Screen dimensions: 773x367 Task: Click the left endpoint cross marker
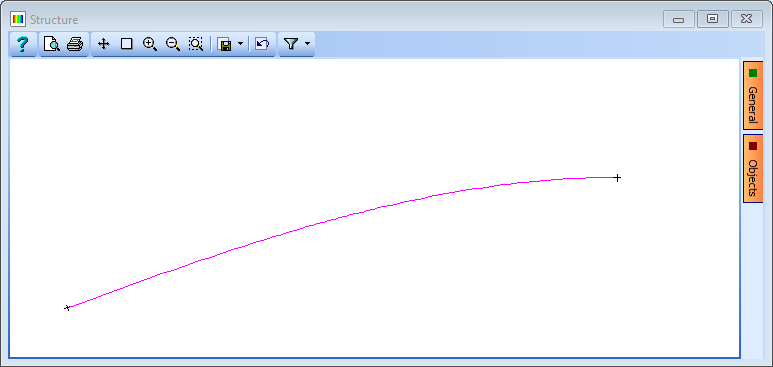(68, 308)
